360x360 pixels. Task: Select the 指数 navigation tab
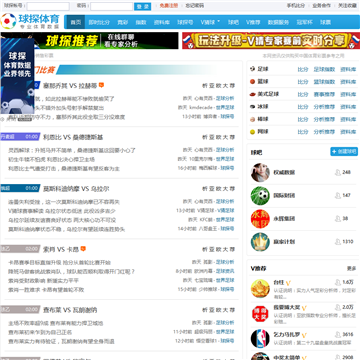coord(141,22)
